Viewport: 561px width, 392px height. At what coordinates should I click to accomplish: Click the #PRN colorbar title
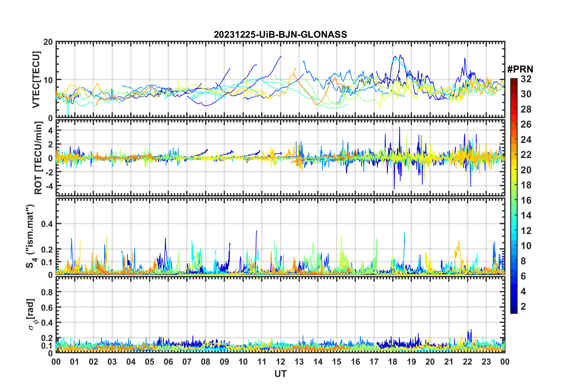tap(520, 69)
